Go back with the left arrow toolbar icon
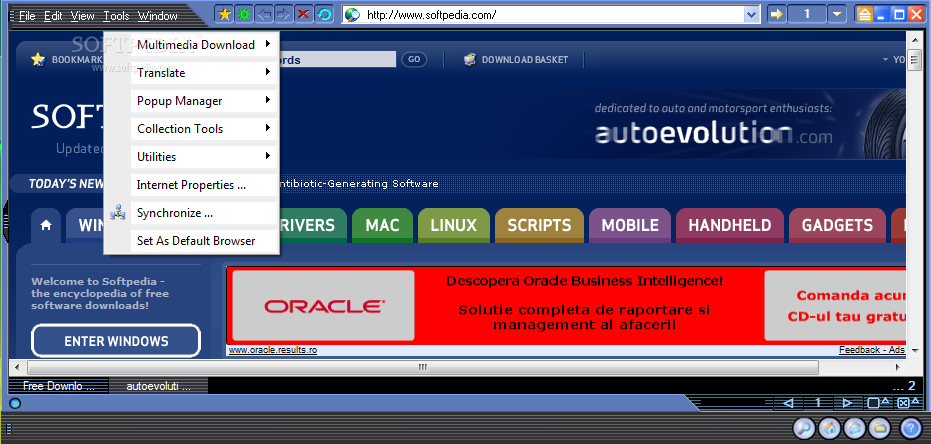 pos(264,14)
